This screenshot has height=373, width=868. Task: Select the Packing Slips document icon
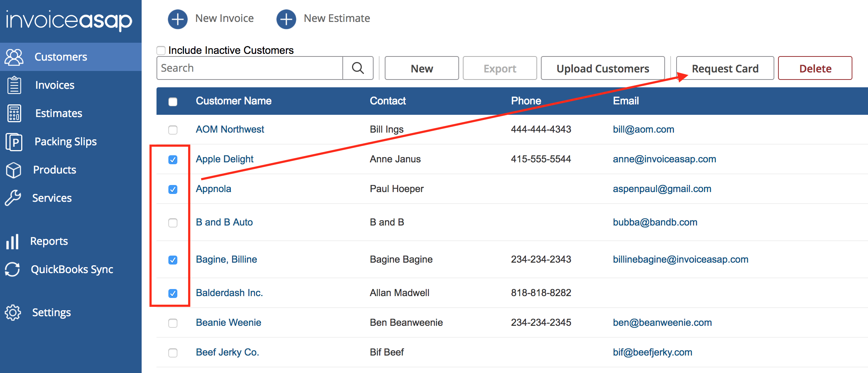(x=14, y=142)
